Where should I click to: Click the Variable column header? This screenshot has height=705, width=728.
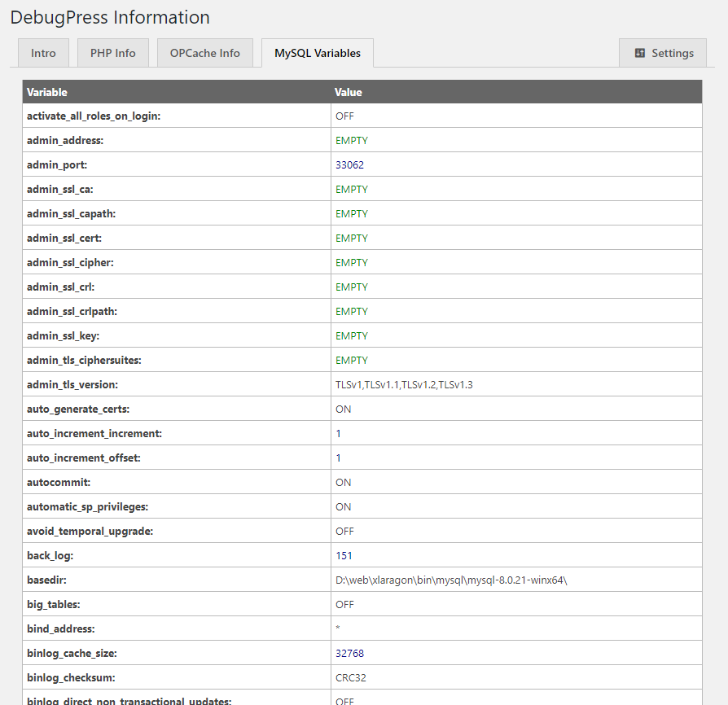pyautogui.click(x=47, y=92)
